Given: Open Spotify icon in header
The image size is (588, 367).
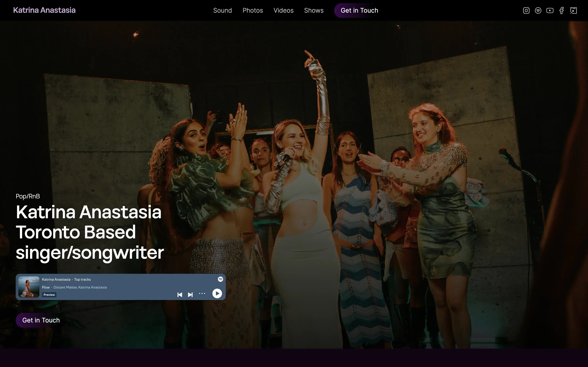Looking at the screenshot, I should pyautogui.click(x=538, y=10).
